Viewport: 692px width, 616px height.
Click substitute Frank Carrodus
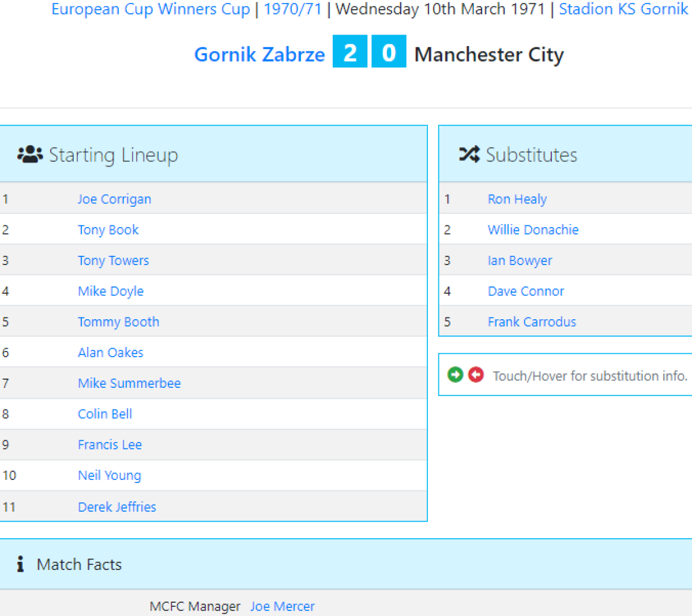[x=532, y=322]
